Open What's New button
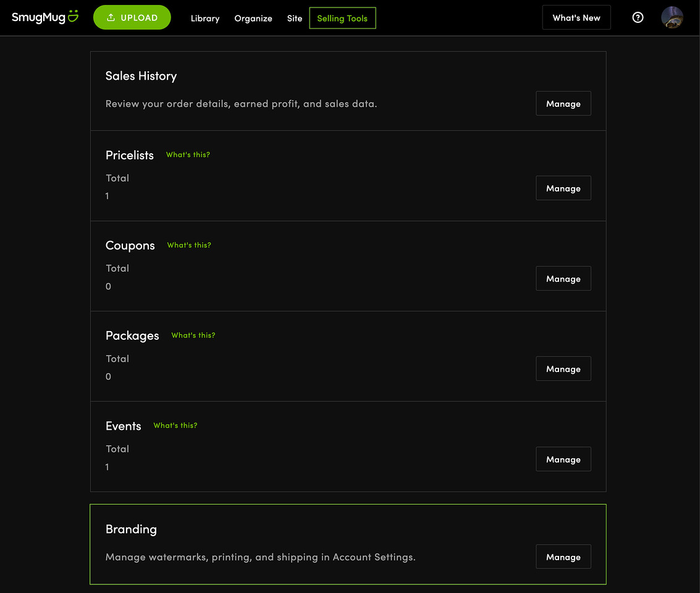The image size is (700, 593). pos(576,18)
